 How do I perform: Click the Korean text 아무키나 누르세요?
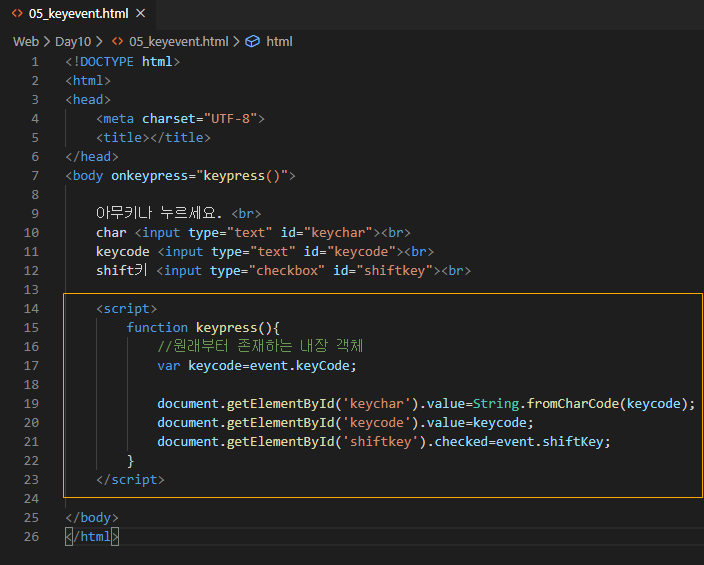159,213
